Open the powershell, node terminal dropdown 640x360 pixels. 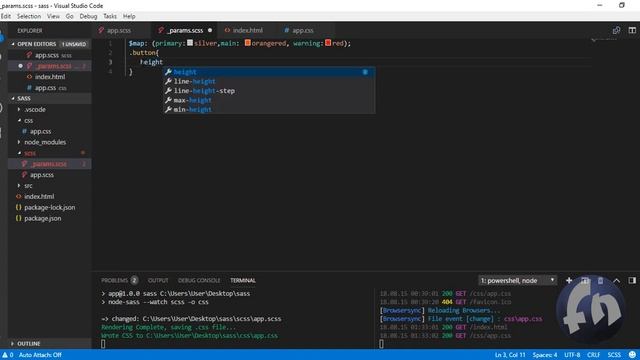[517, 280]
